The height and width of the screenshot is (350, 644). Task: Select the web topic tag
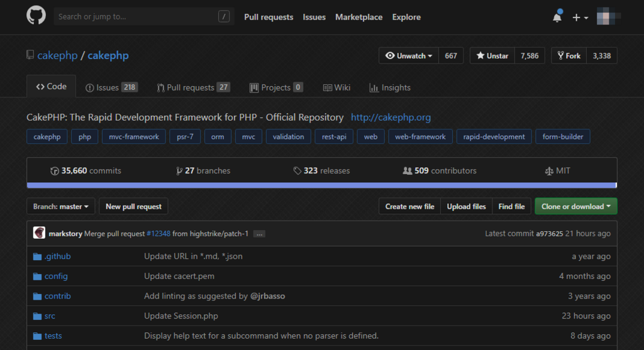(370, 136)
